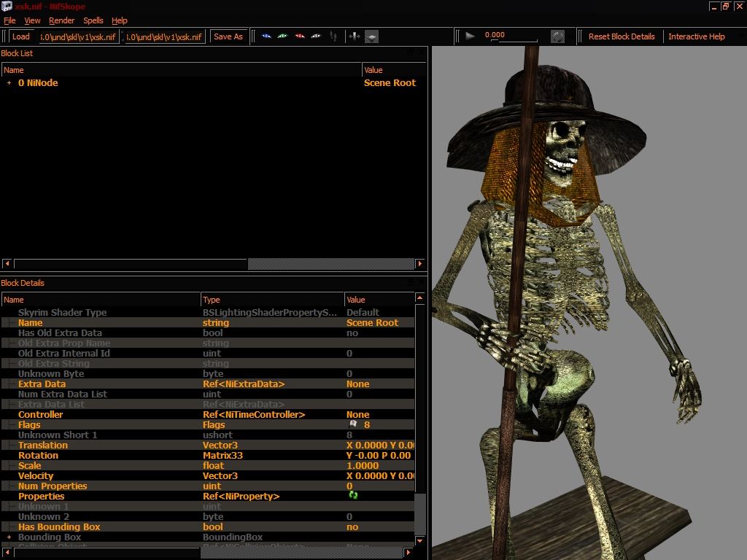747x560 pixels.
Task: Select the Flags row name
Action: [29, 425]
